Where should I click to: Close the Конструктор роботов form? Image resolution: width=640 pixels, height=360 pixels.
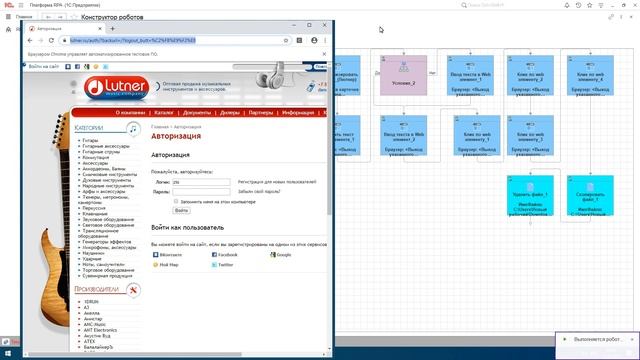click(632, 17)
